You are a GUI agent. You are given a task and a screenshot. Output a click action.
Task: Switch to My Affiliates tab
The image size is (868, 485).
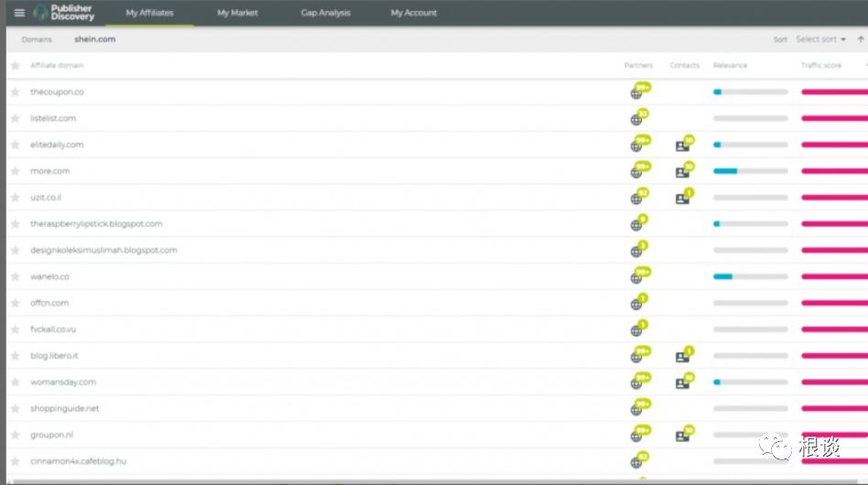[x=149, y=13]
